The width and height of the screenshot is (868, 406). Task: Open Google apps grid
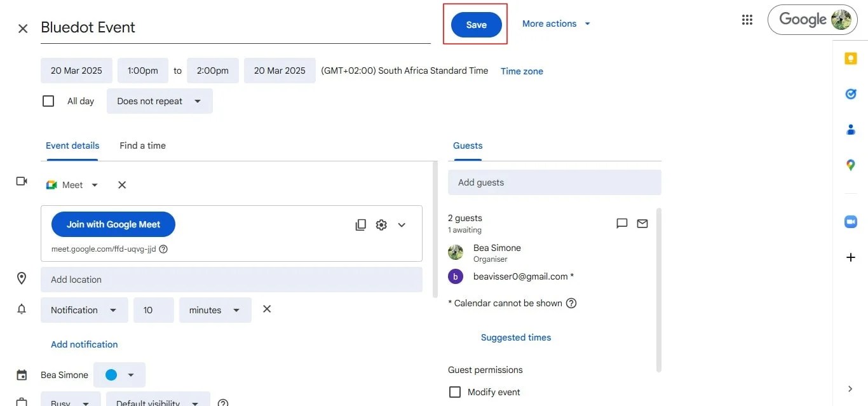(x=747, y=20)
